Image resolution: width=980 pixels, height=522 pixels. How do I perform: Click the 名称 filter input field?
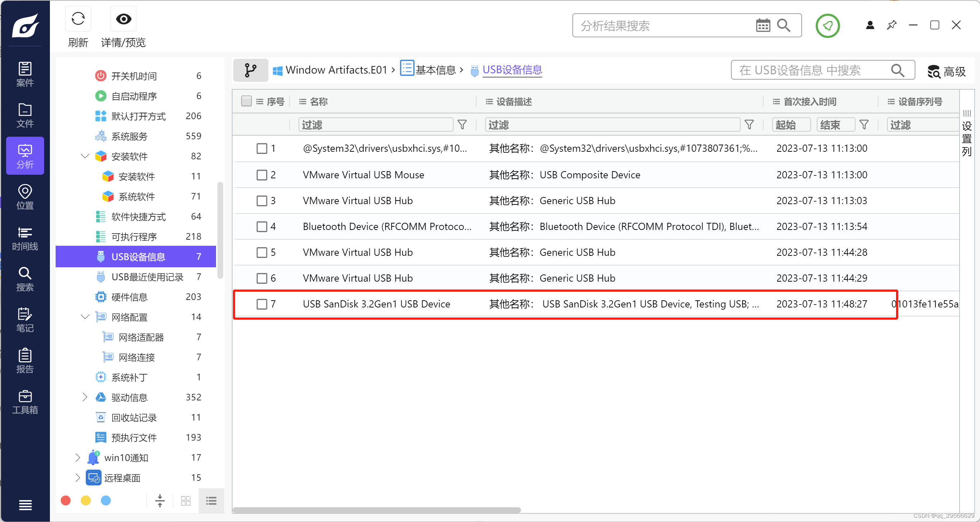pyautogui.click(x=375, y=125)
